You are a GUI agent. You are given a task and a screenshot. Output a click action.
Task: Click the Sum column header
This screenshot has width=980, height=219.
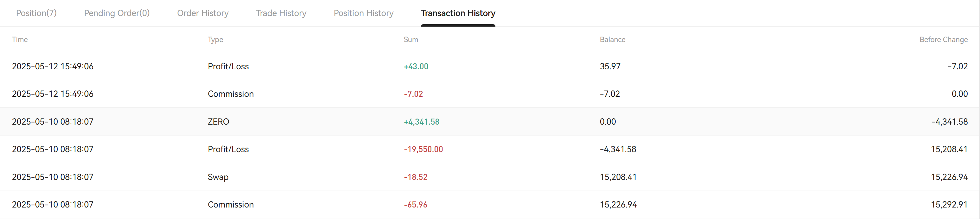(x=411, y=39)
